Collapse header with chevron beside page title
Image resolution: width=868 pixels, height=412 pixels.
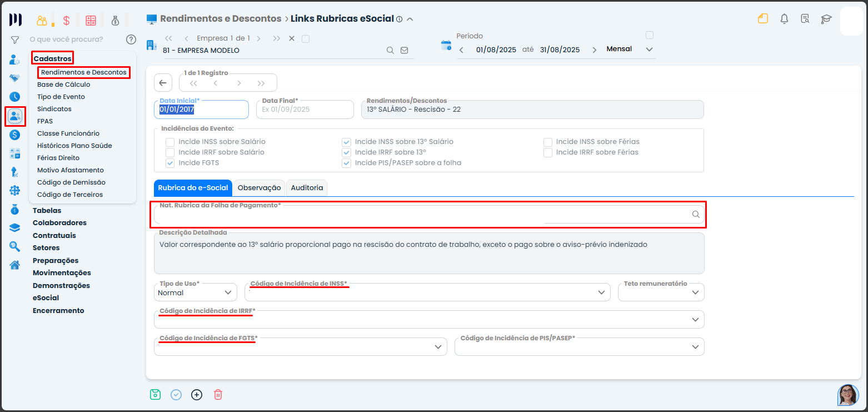[410, 19]
